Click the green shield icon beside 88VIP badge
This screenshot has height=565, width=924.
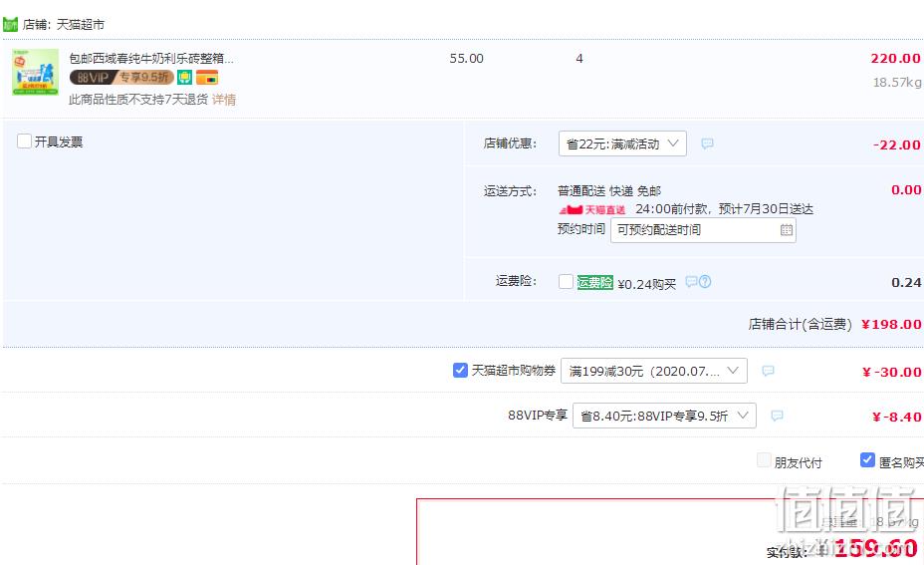click(184, 78)
